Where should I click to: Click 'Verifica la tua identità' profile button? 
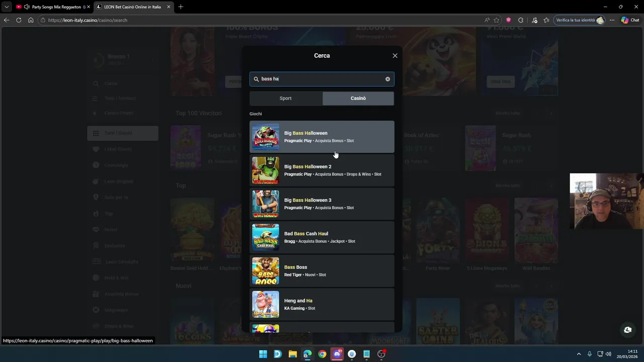click(x=580, y=20)
